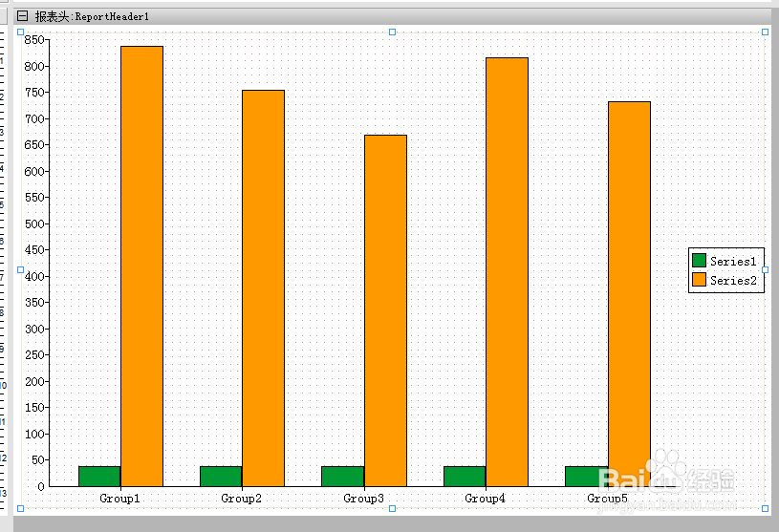Select the ReportHeader1 section title bar
Screen dimensions: 779x532
coord(393,16)
